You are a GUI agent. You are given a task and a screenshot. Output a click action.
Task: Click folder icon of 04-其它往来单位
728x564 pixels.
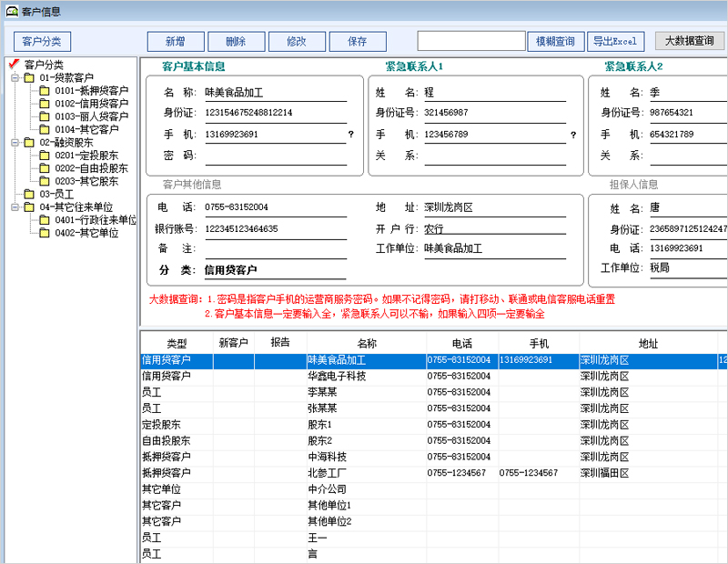pos(29,207)
